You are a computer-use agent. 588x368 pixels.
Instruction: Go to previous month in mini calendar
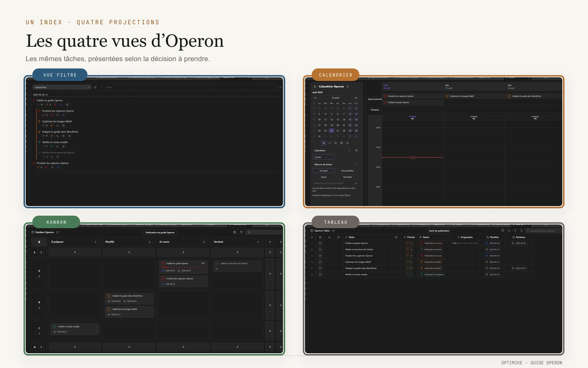tap(315, 98)
